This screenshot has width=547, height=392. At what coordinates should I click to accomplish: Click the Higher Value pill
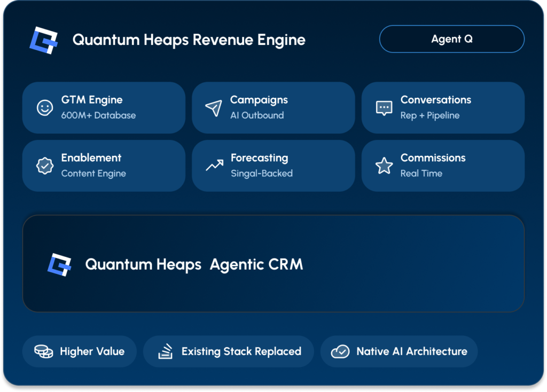tap(80, 351)
